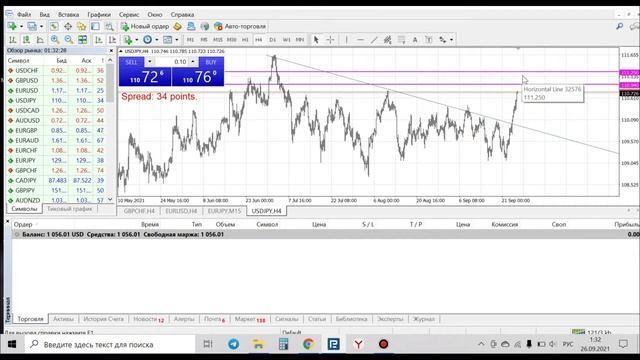Image resolution: width=640 pixels, height=360 pixels.
Task: Expand the templates dropdown arrow
Action: pos(176,40)
